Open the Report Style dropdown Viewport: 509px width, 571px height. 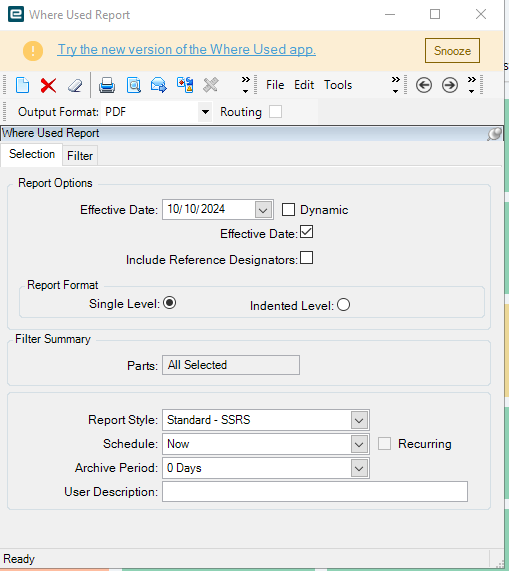[359, 420]
